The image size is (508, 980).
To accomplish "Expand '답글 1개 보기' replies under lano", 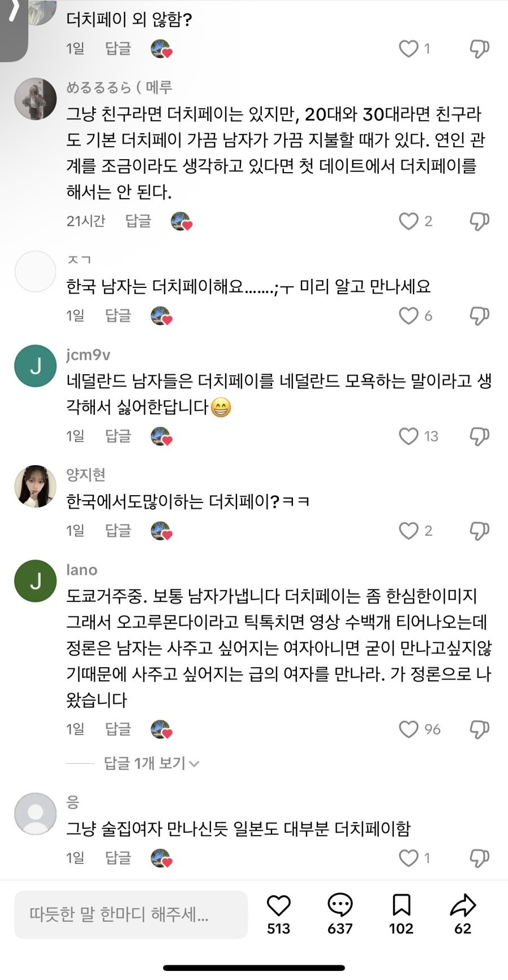I will pos(151,764).
